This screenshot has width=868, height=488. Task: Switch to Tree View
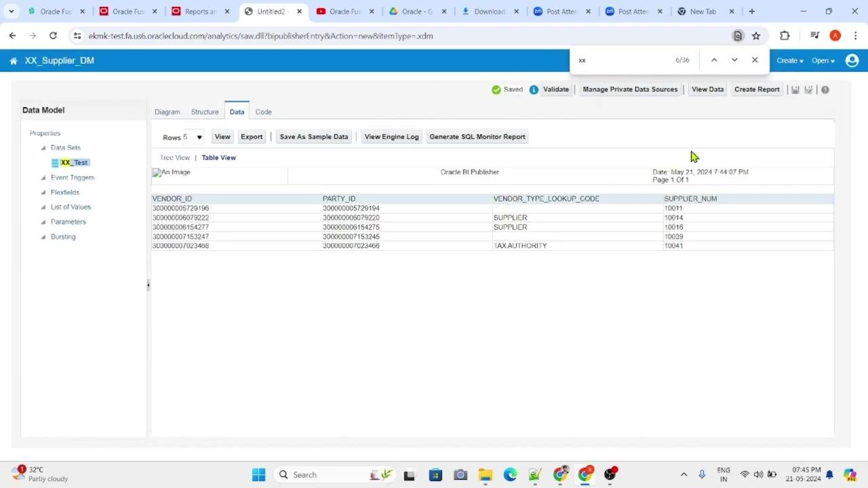(x=175, y=158)
